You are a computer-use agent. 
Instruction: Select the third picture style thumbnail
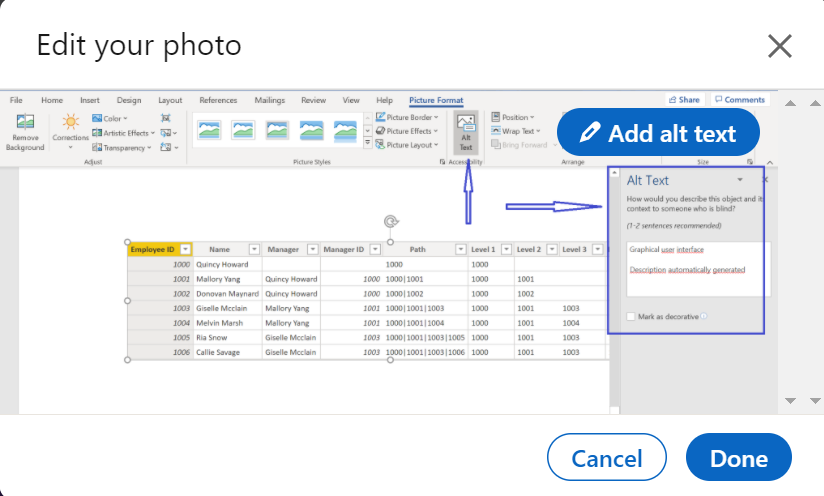[x=277, y=130]
